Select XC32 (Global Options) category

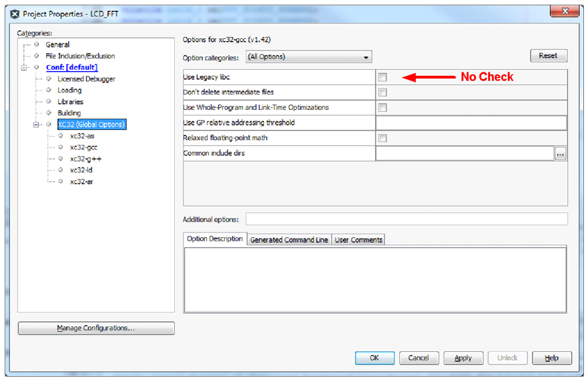pos(92,125)
